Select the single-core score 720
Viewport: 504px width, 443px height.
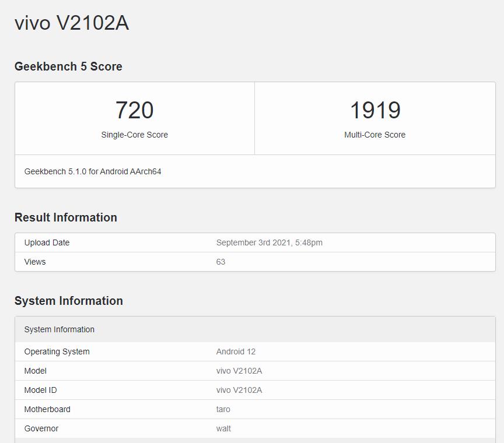(x=134, y=110)
